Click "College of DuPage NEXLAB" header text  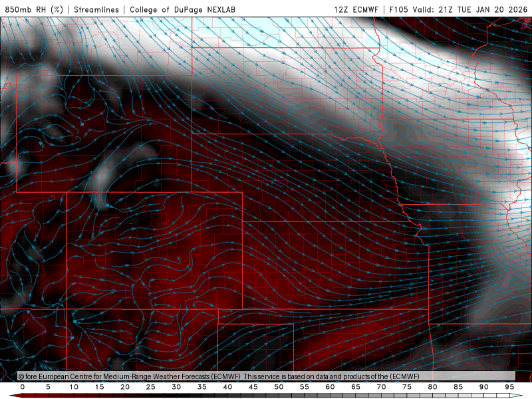182,9
